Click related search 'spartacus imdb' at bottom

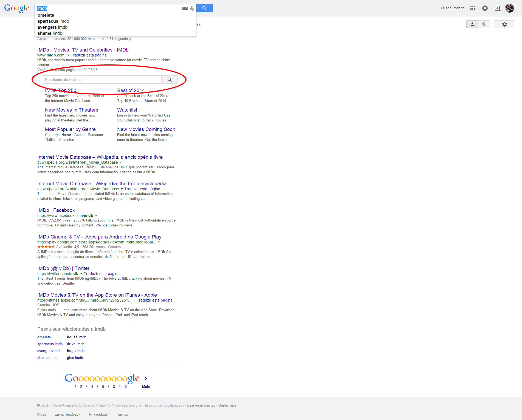click(x=50, y=344)
